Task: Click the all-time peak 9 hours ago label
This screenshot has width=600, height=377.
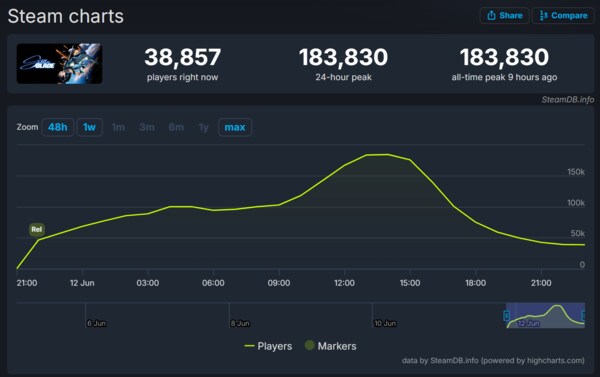Action: [x=504, y=77]
